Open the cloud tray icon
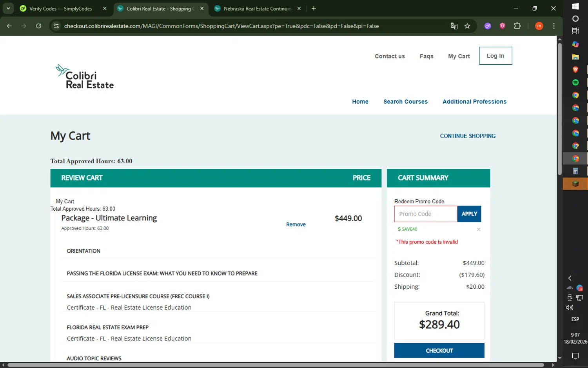The image size is (588, 368). [570, 288]
